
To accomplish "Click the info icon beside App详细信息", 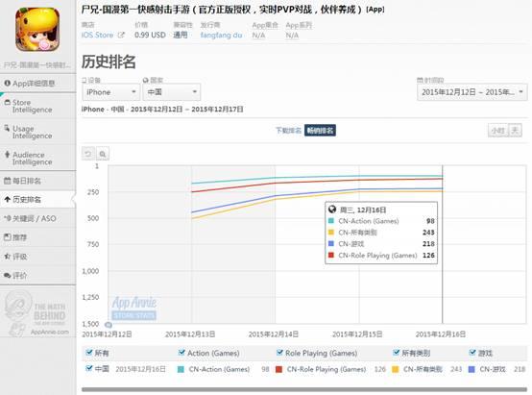I will pyautogui.click(x=7, y=83).
